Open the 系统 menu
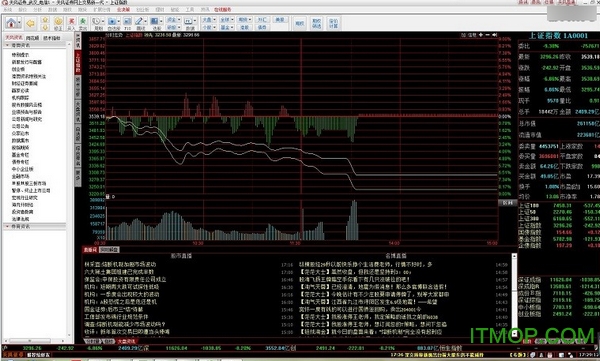The height and width of the screenshot is (361, 600). tap(8, 9)
